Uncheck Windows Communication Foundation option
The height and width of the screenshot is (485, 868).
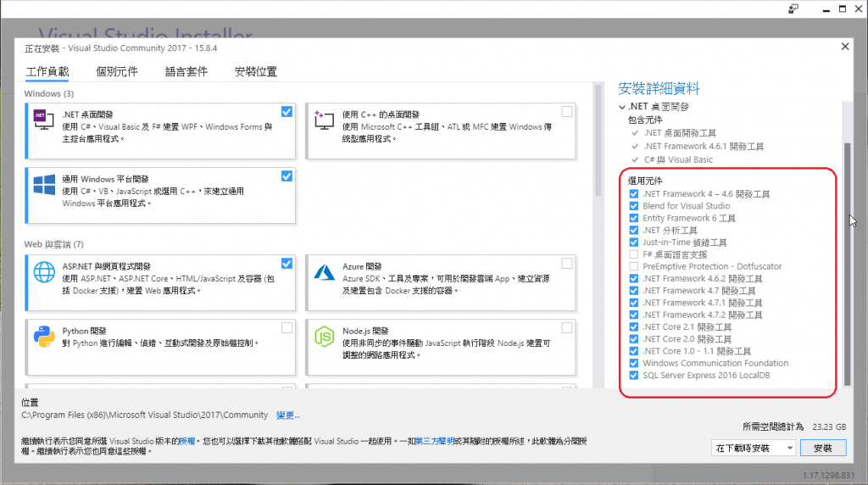coord(634,363)
